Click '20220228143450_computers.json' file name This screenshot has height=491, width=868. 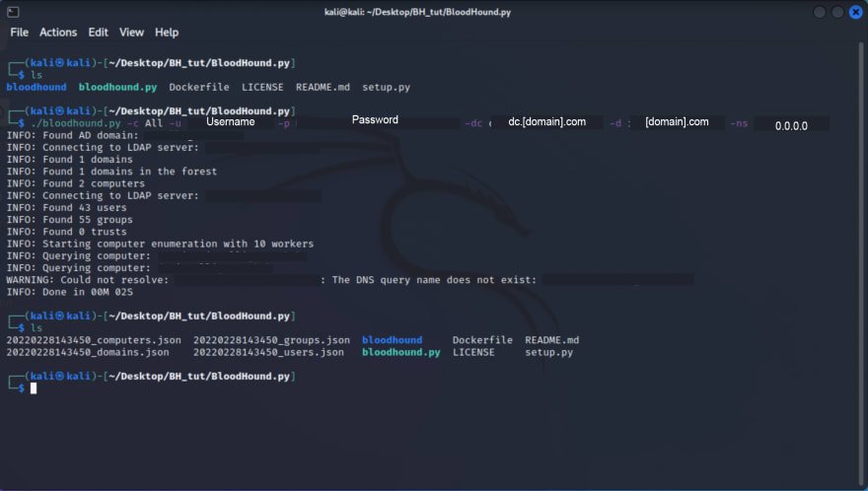94,340
